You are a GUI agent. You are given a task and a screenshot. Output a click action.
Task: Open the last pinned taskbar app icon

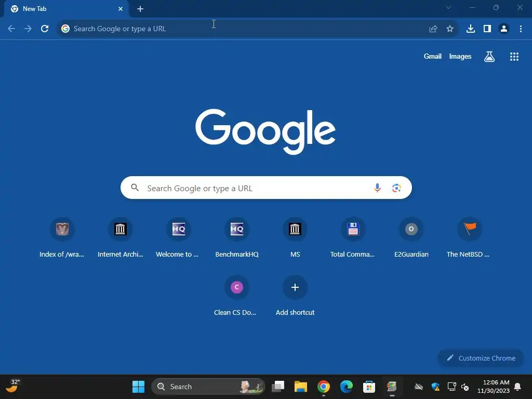pyautogui.click(x=392, y=387)
